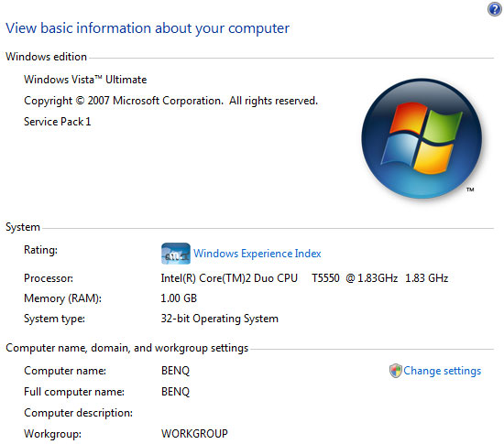Click 'Windows Vista™ Ultimate' text
This screenshot has height=444, width=504.
coord(85,80)
